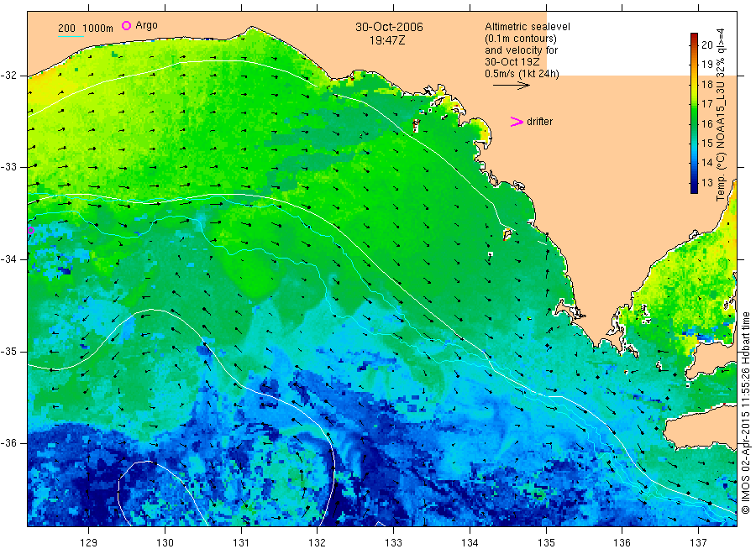Click the latitude axis label -35

pos(8,351)
